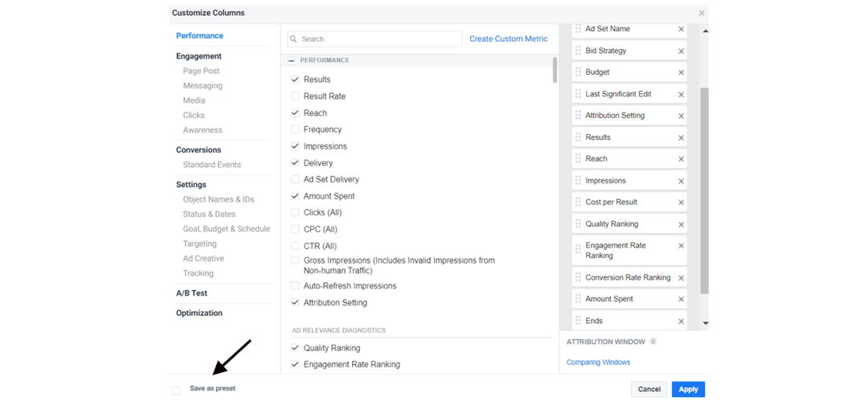The width and height of the screenshot is (868, 401).
Task: Click drag handle icon for Cost per Result
Action: point(578,202)
